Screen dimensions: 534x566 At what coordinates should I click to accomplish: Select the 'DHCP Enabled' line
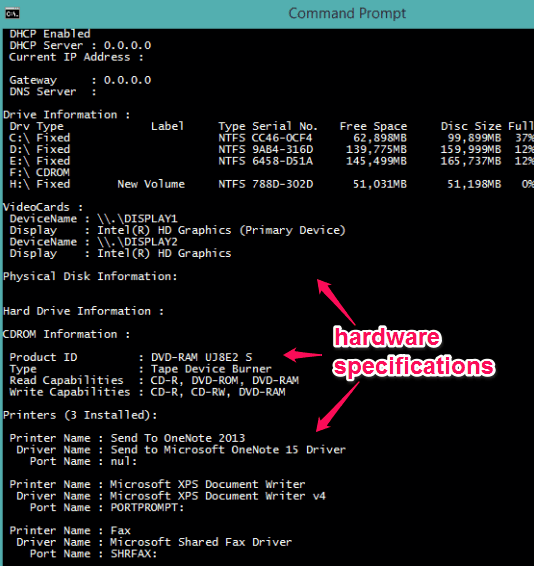[50, 34]
